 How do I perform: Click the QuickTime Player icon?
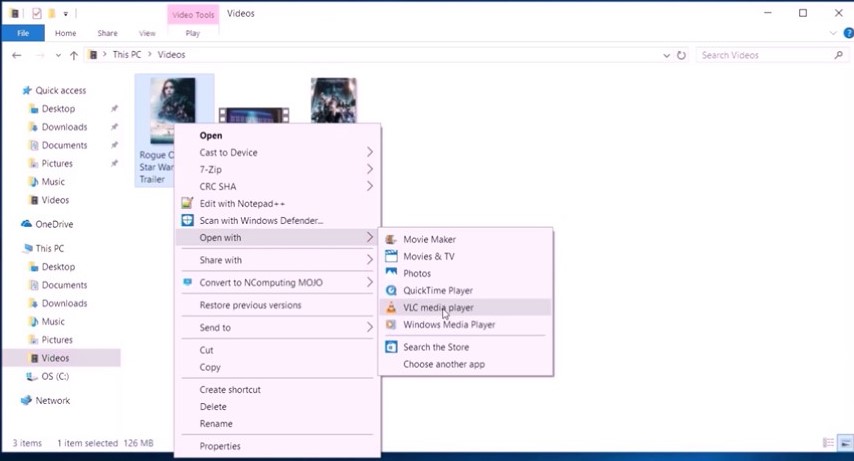point(391,290)
